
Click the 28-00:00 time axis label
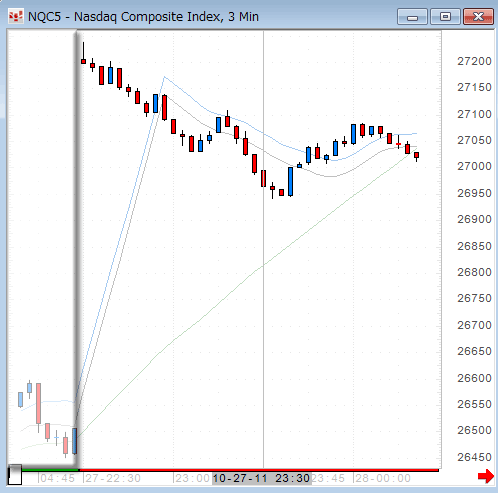[x=383, y=479]
